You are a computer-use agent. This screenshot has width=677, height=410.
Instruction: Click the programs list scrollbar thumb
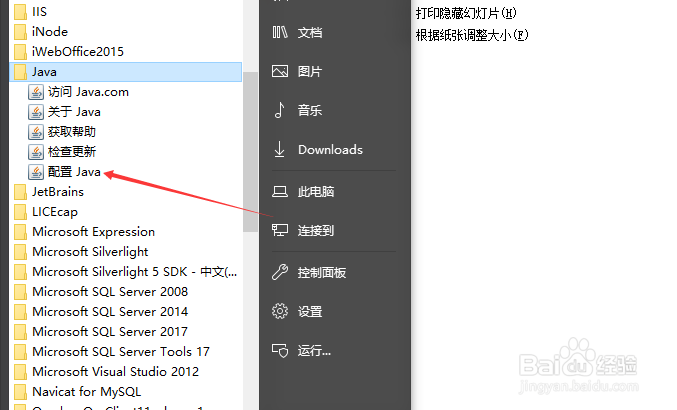(x=250, y=152)
